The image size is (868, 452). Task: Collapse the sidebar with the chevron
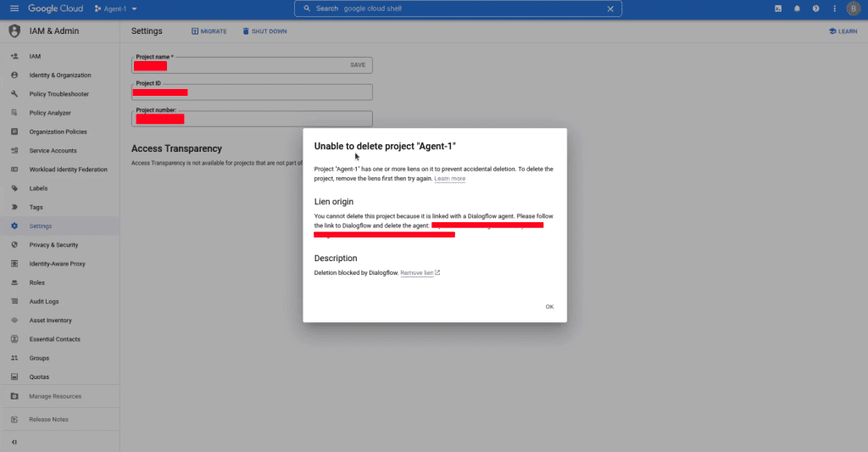click(14, 442)
